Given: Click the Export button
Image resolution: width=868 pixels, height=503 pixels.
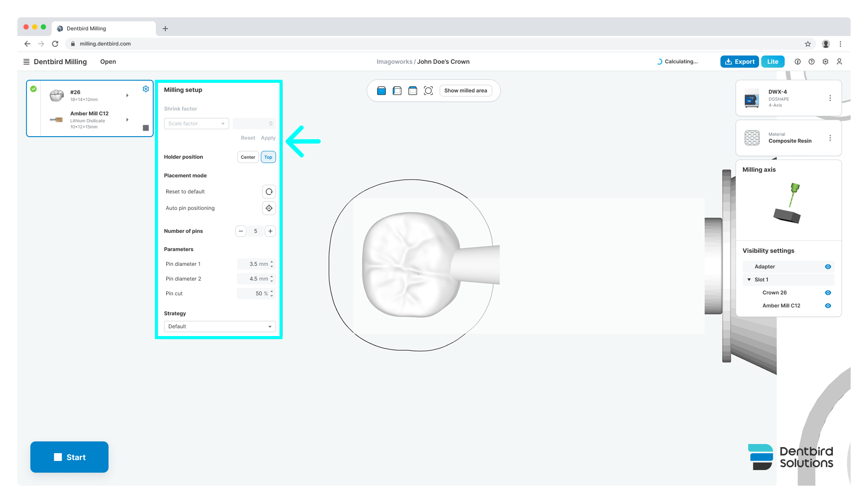Looking at the screenshot, I should (740, 62).
